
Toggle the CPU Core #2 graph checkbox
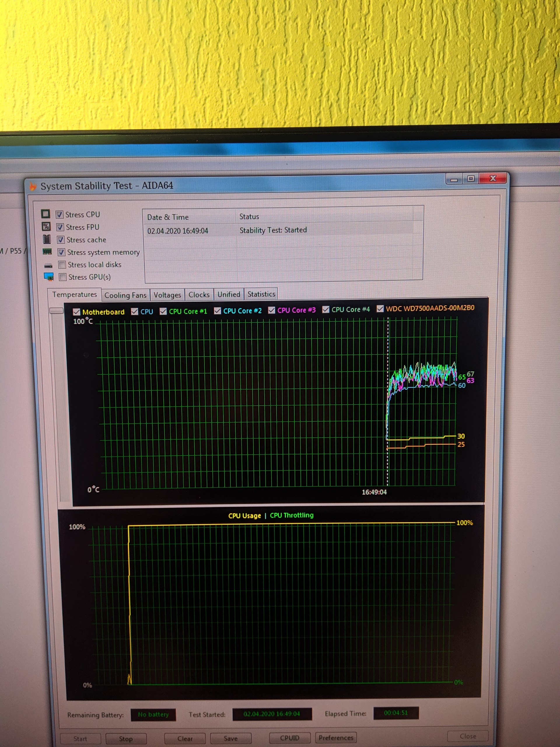point(217,310)
